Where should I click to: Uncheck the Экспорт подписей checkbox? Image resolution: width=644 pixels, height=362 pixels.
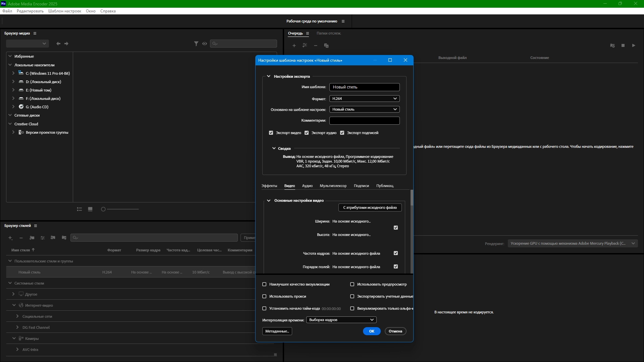[342, 133]
